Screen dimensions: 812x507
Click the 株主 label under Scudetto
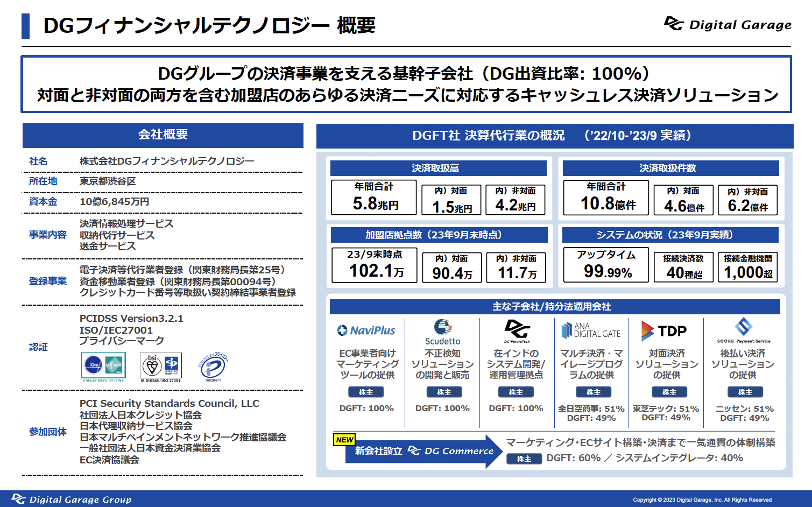[x=444, y=392]
